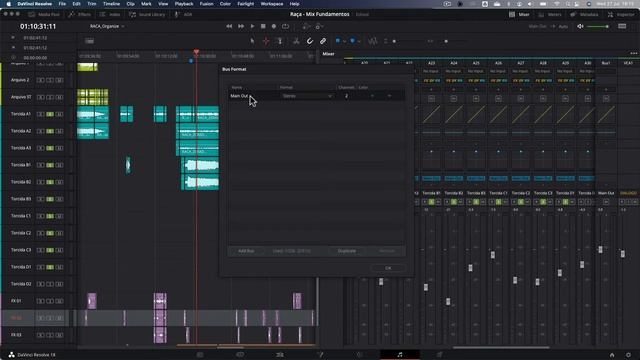Viewport: 640px width, 360px height.
Task: Add a marker with the marker icon
Action: point(353,41)
